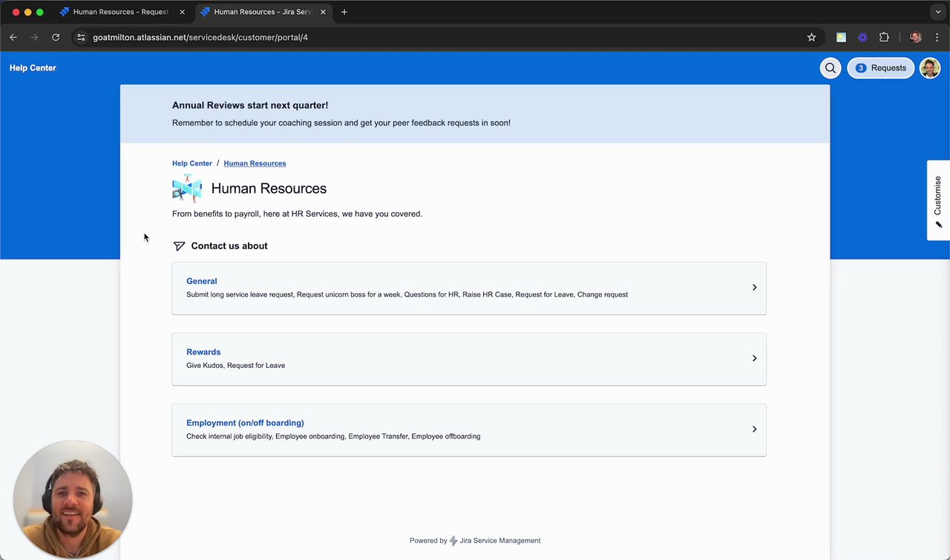Expand the Rewards category chevron
The image size is (950, 560).
click(754, 358)
